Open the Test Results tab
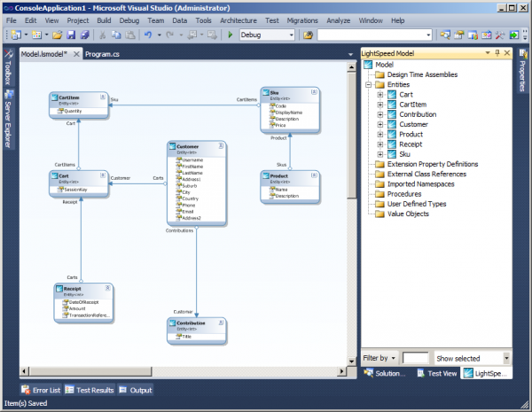The width and height of the screenshot is (532, 412). click(x=90, y=390)
